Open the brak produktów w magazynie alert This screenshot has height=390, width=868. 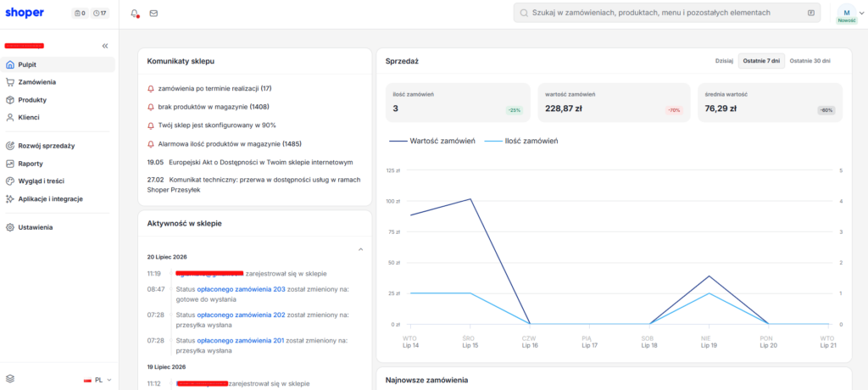point(209,107)
